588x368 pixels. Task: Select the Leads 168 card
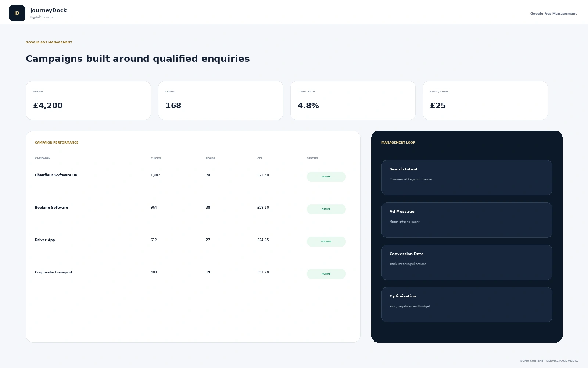(x=220, y=100)
